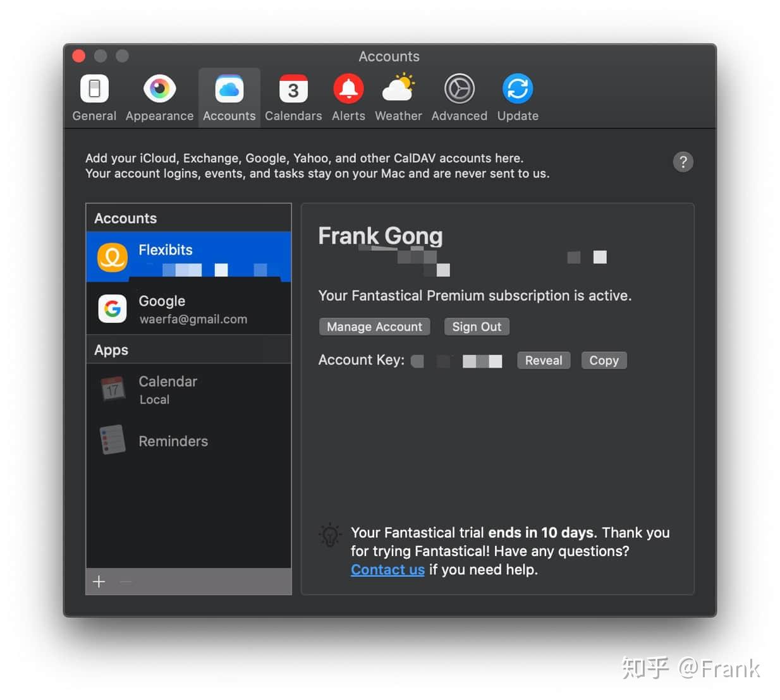Open the General preferences pane

[94, 96]
